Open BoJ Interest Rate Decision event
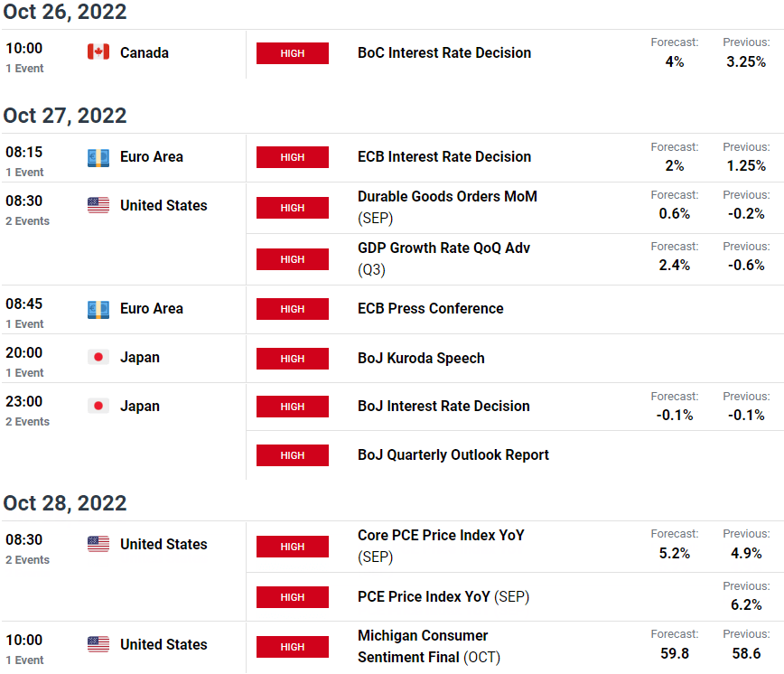This screenshot has width=784, height=674. click(443, 406)
